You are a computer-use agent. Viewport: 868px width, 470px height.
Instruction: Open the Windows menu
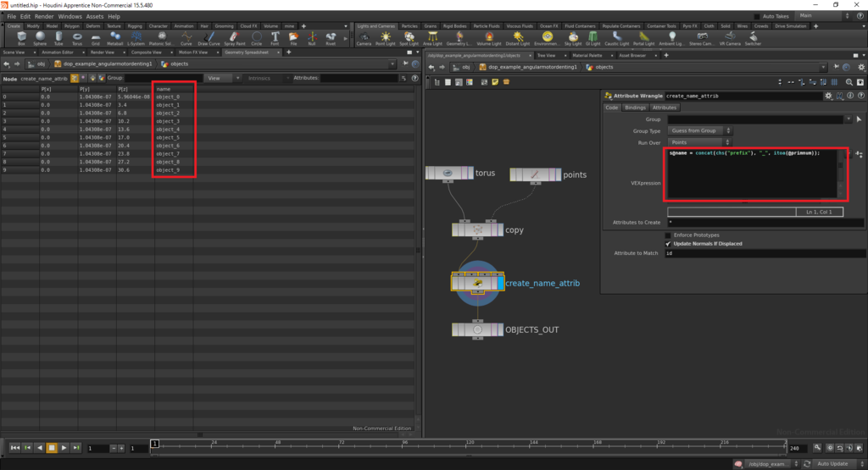pos(70,17)
